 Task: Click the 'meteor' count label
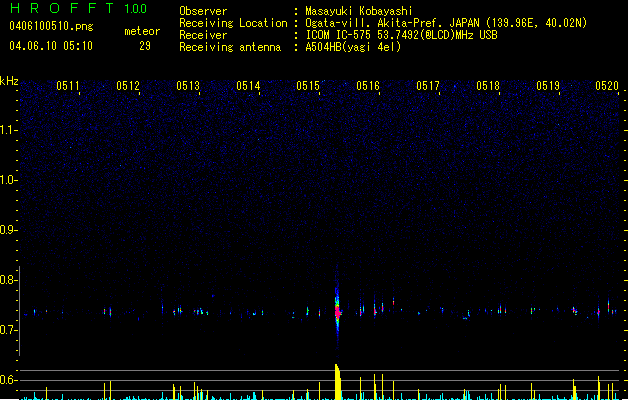[142, 31]
